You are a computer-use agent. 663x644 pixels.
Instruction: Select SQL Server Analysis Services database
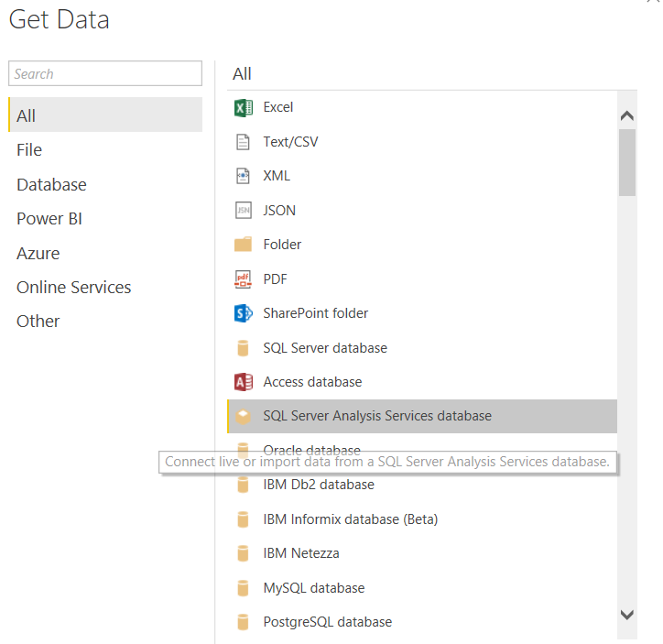pos(422,416)
